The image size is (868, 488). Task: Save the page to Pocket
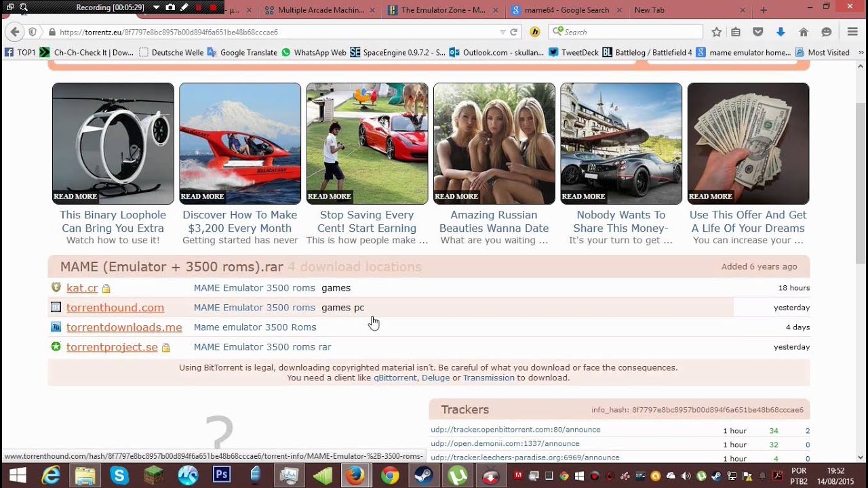pyautogui.click(x=758, y=32)
